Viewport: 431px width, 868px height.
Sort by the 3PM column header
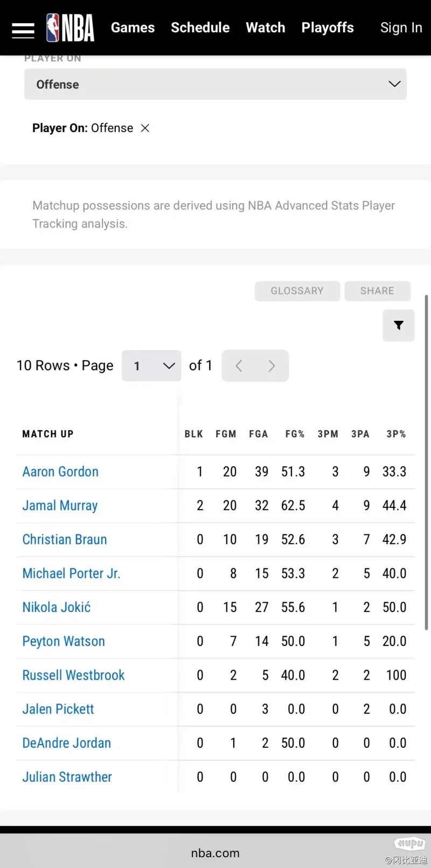coord(328,434)
